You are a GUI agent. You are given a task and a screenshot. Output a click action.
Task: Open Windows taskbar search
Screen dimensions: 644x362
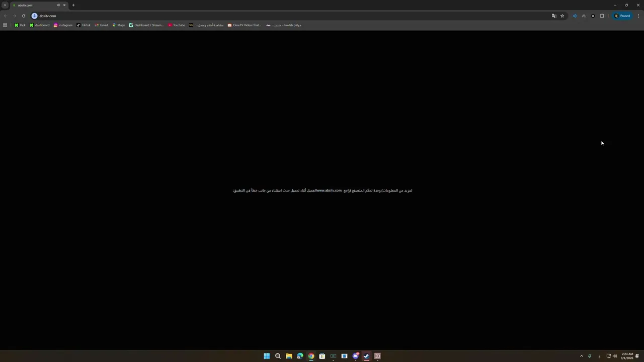point(278,356)
